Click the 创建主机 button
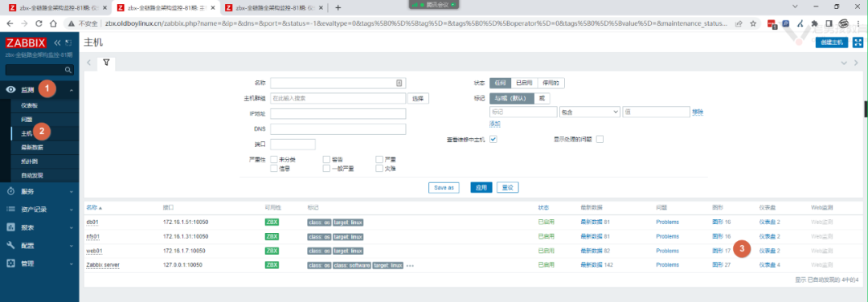Image resolution: width=868 pixels, height=302 pixels. (832, 43)
